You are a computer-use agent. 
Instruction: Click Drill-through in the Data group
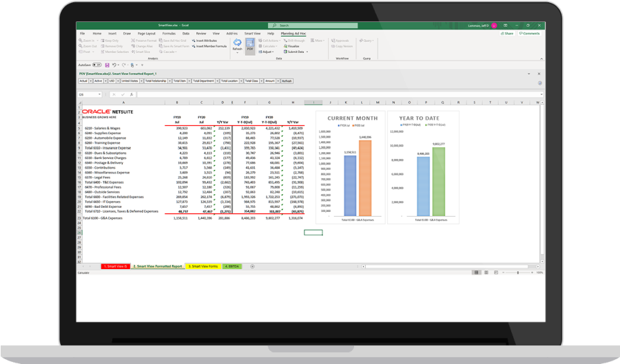pyautogui.click(x=294, y=41)
